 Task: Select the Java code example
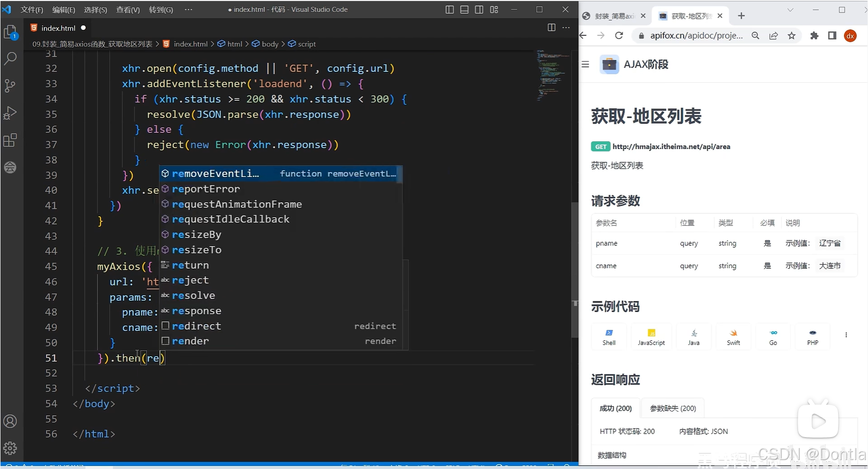694,337
